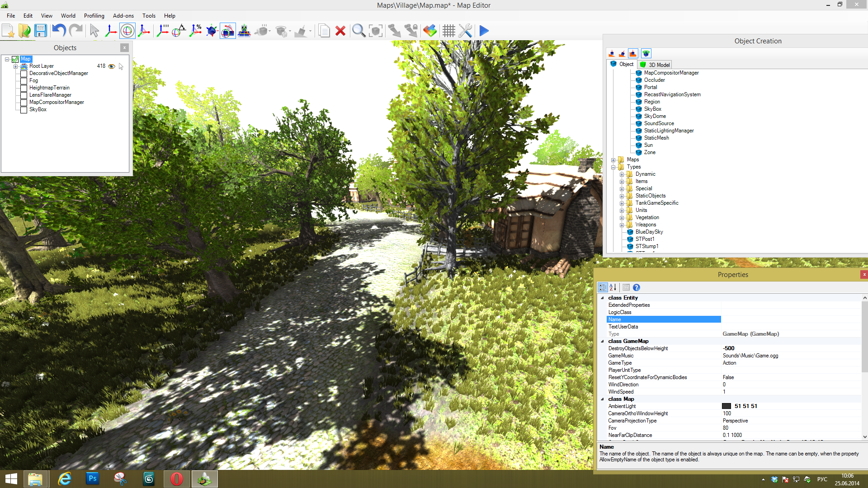Click the Alphabetical sort icon in Properties
868x488 pixels.
(x=613, y=287)
